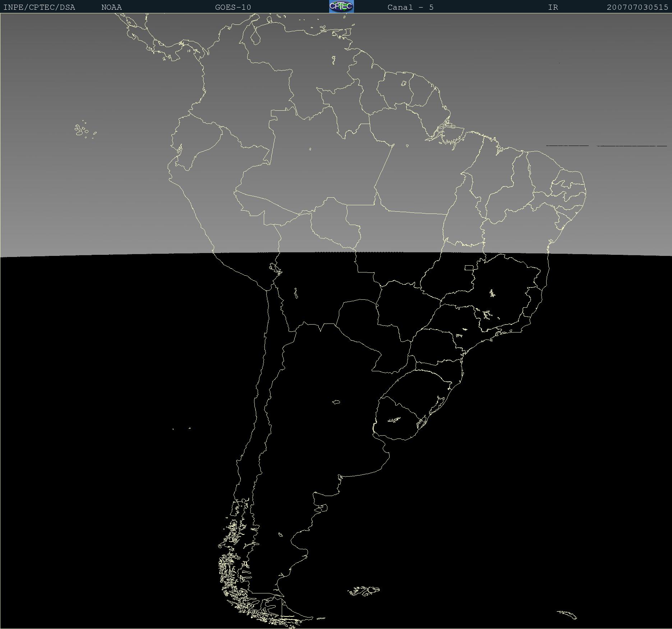Click the IR label in header
672x629 pixels.
tap(553, 7)
